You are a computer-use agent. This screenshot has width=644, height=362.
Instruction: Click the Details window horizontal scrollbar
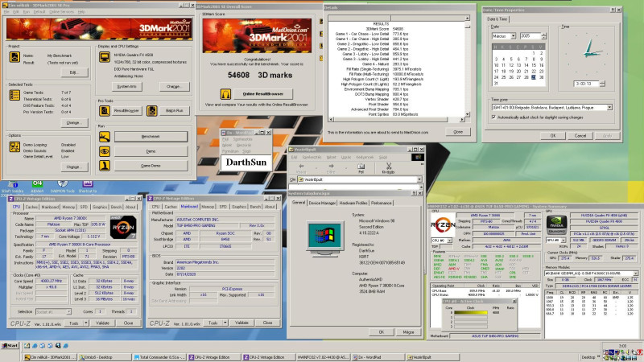(x=397, y=119)
